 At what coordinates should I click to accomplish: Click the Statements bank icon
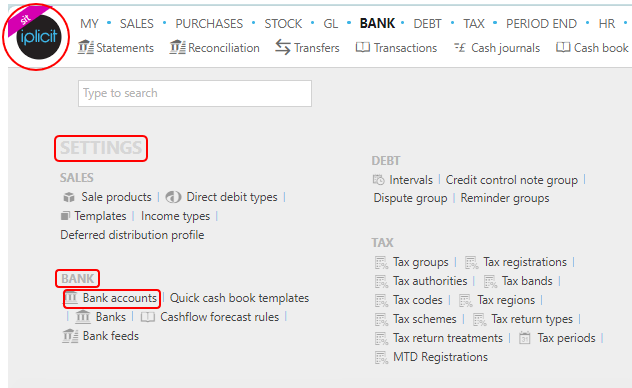click(86, 48)
